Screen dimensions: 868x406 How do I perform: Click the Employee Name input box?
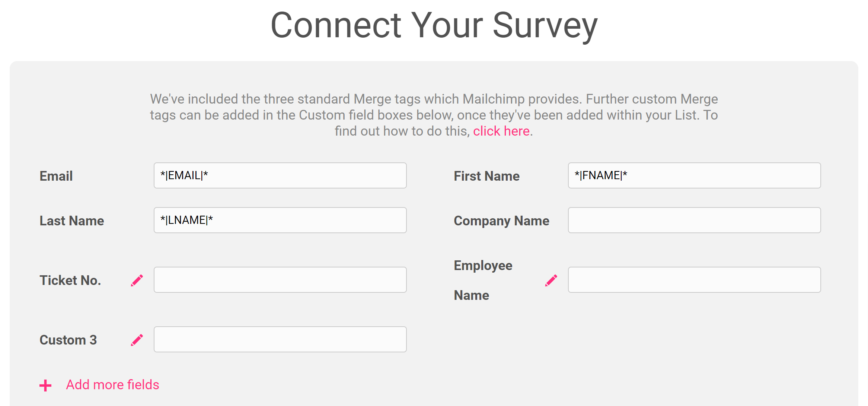point(695,280)
